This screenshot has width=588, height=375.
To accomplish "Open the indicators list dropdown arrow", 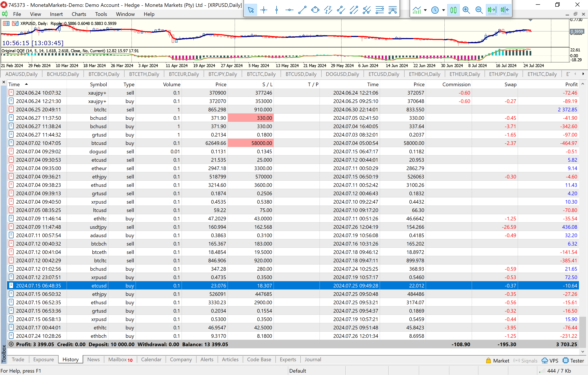I will click(x=425, y=10).
